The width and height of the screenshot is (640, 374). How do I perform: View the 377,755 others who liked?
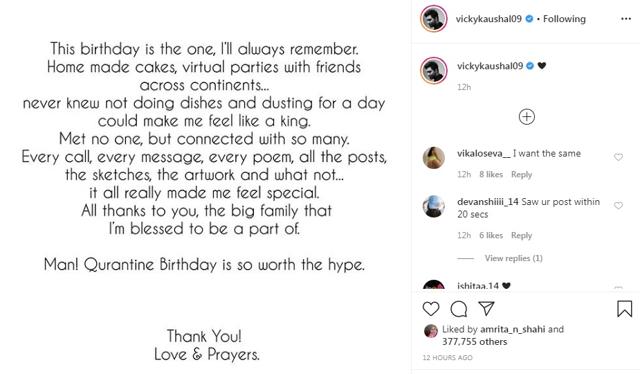474,342
